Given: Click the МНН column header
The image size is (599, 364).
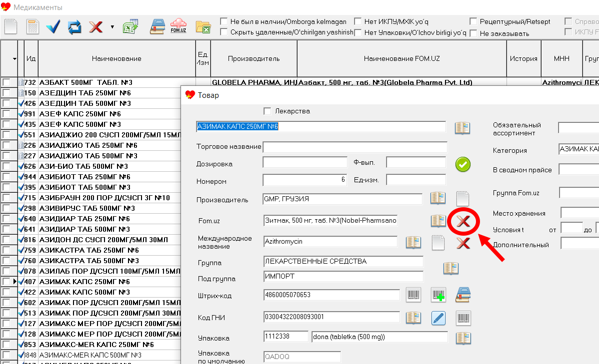Looking at the screenshot, I should pyautogui.click(x=561, y=58).
